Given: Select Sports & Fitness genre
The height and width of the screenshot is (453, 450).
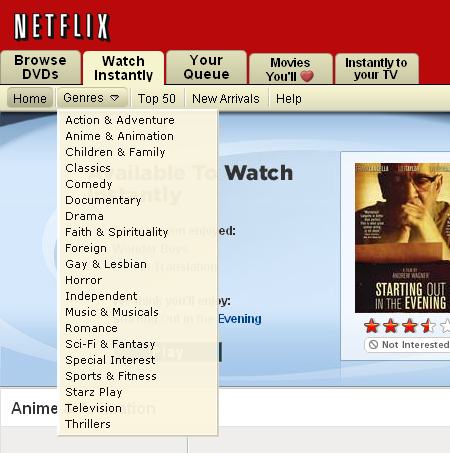Looking at the screenshot, I should pos(111,376).
